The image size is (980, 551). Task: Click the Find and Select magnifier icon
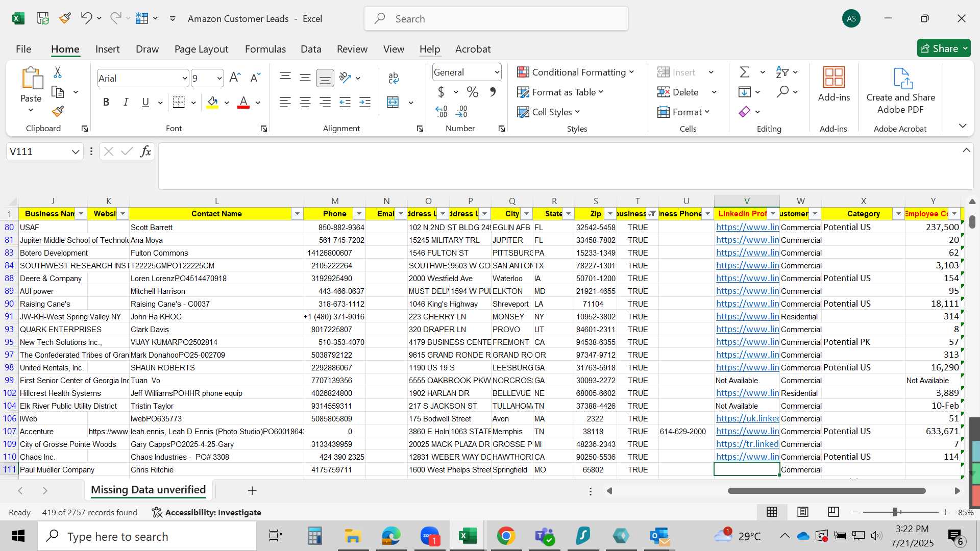tap(782, 92)
